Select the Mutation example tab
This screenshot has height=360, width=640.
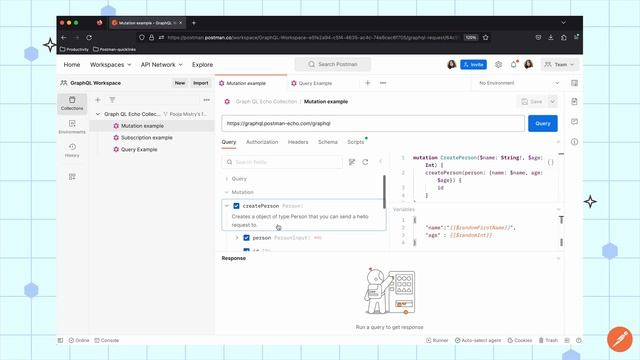coord(246,83)
